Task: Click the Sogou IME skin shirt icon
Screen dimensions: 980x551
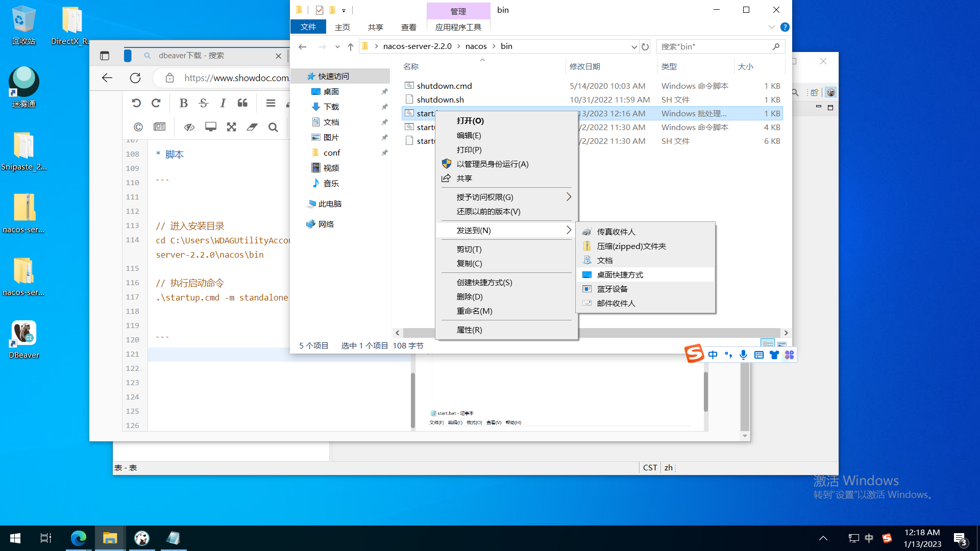Action: 774,355
